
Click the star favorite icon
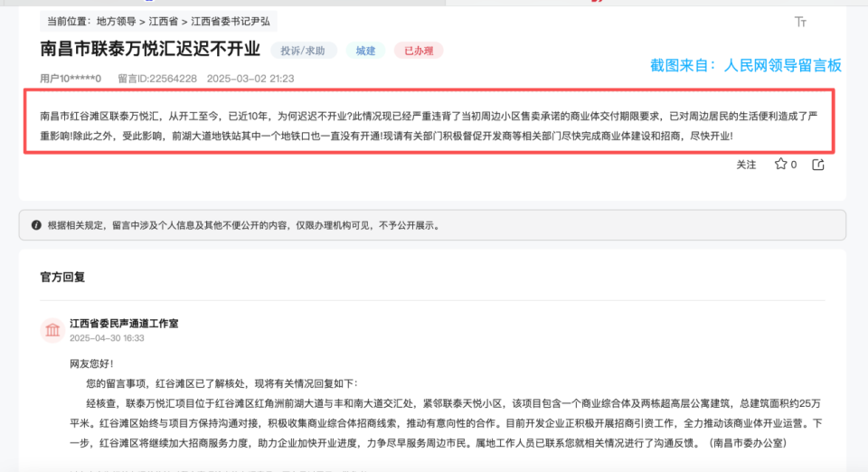click(780, 164)
